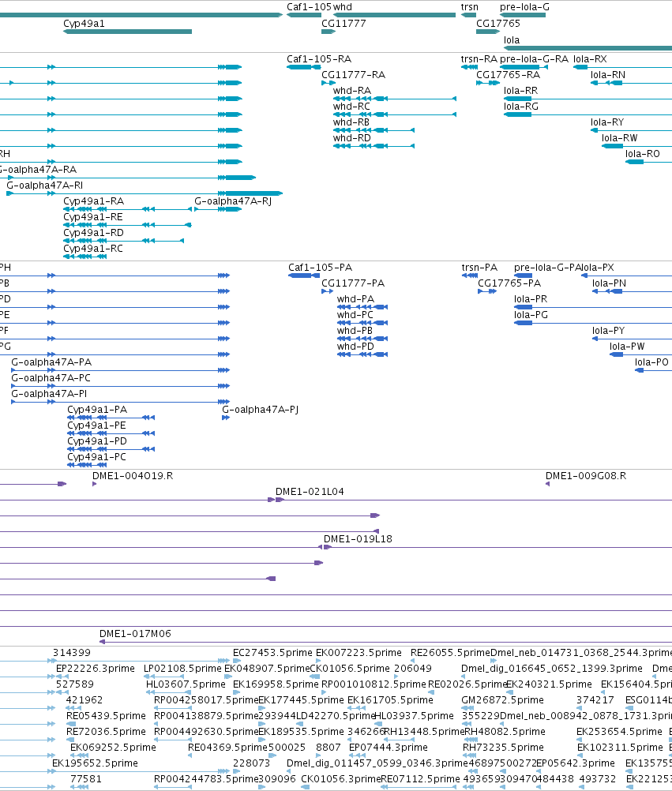Screen dimensions: 672x791
Task: Select protein whd-PD
Action: pos(355,347)
